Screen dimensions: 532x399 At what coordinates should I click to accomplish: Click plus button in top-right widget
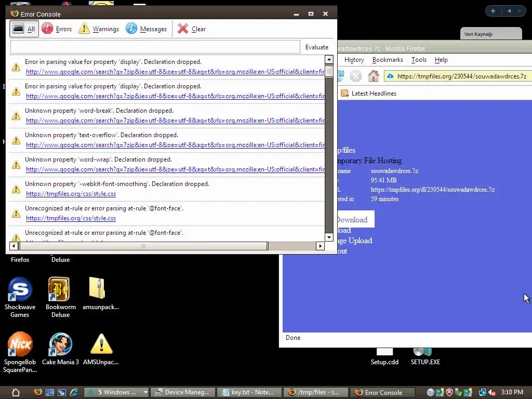click(x=493, y=11)
